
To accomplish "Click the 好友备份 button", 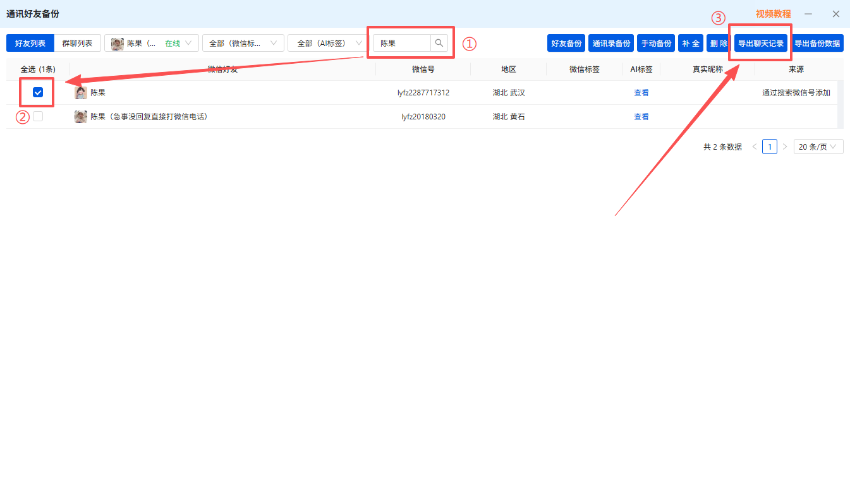I will [566, 43].
